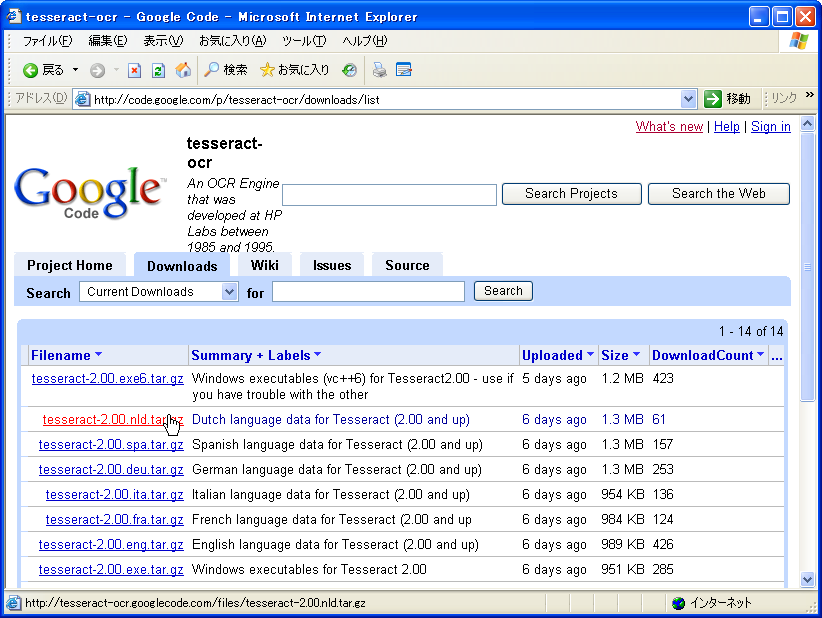Click the Refresh page icon
The height and width of the screenshot is (618, 822).
tap(158, 70)
